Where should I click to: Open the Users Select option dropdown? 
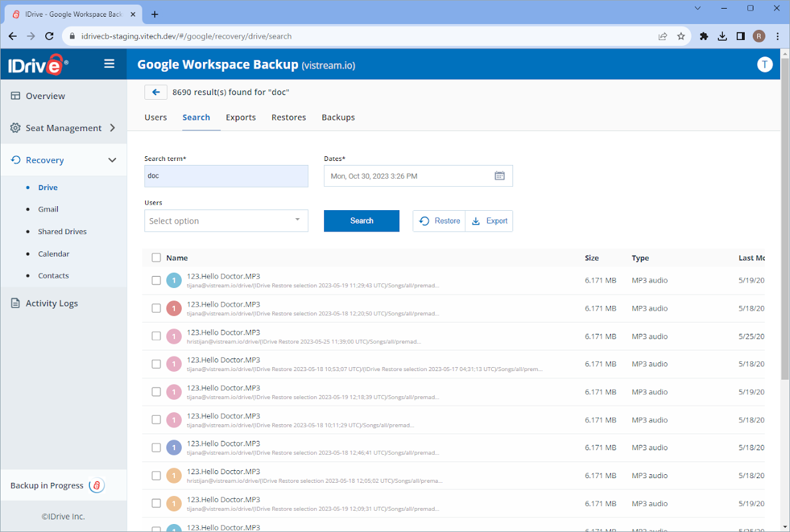tap(226, 221)
